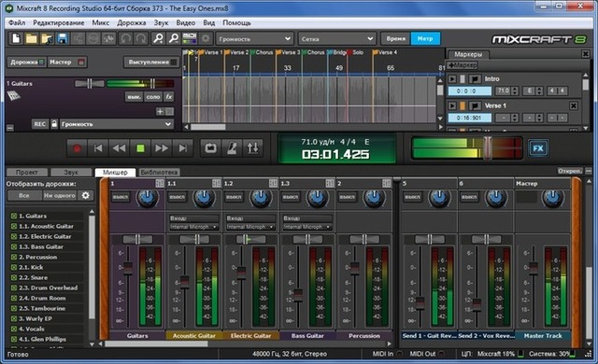Click the flag icon on the Verse 1 marker
598x364 pixels.
(x=475, y=105)
